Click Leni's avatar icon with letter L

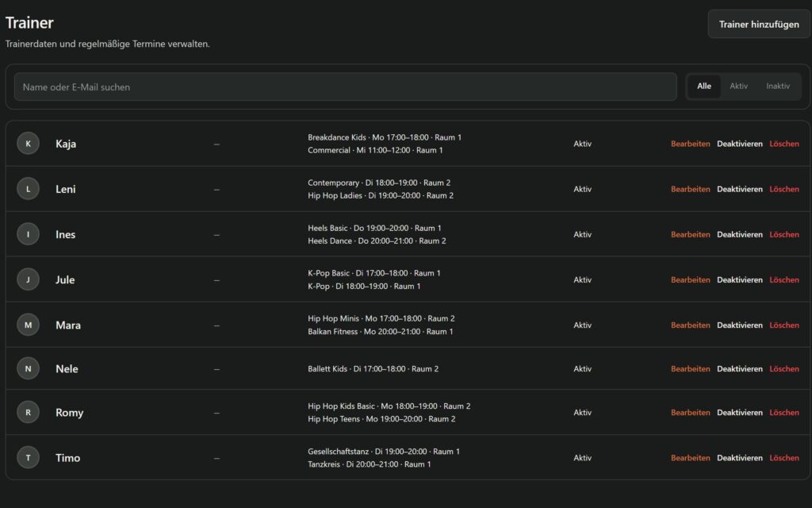pos(28,189)
